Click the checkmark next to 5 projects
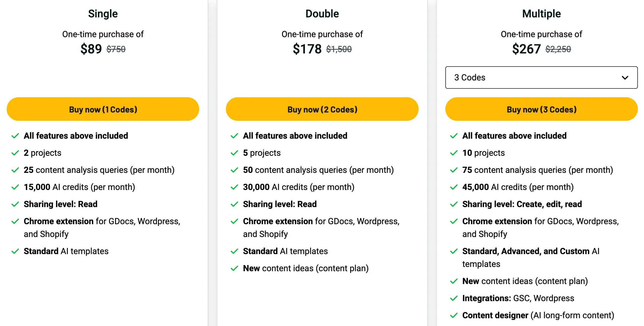The image size is (644, 326). [x=234, y=153]
